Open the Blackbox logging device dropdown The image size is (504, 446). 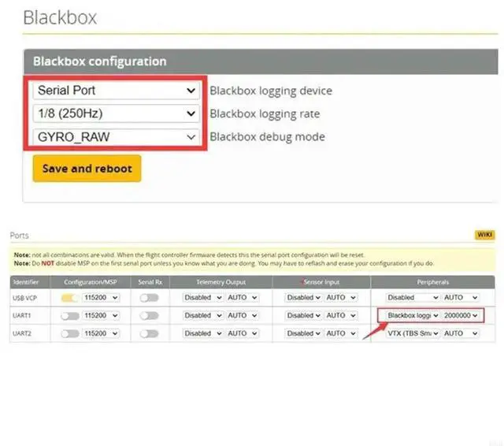pyautogui.click(x=117, y=91)
